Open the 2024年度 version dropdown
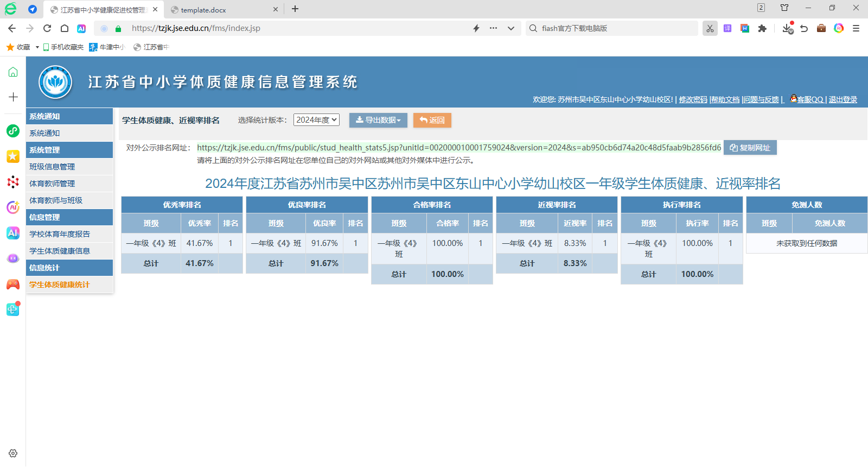The width and height of the screenshot is (868, 467). coord(316,120)
